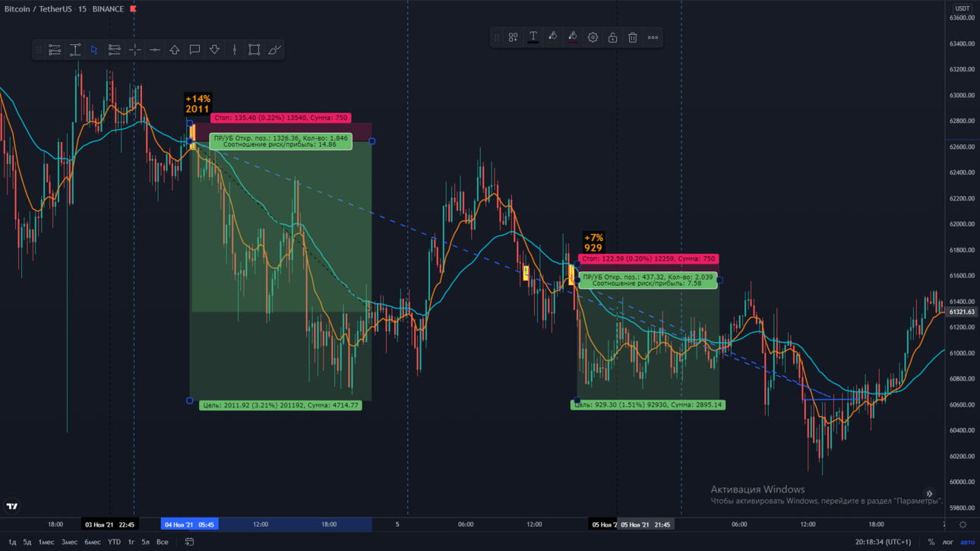Click the Fib retracement favorite tool
This screenshot has height=551, width=980.
(55, 50)
